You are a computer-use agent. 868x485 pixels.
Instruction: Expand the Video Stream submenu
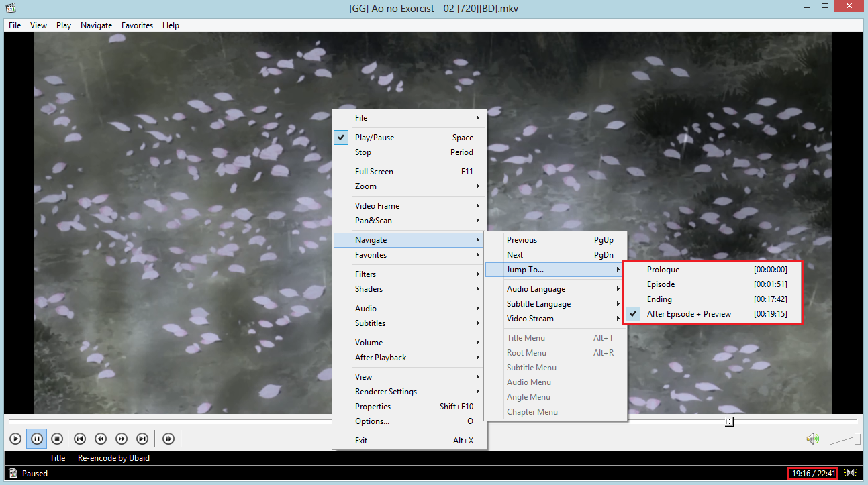pos(555,319)
